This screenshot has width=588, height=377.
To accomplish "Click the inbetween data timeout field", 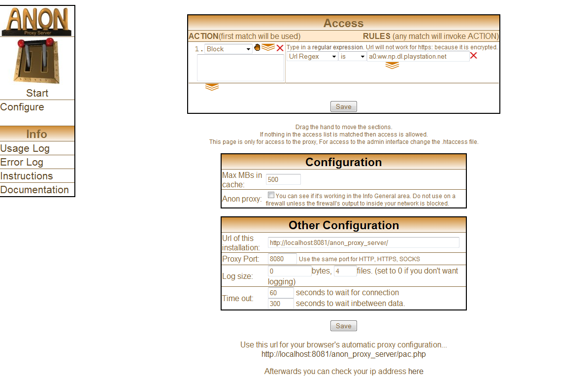I will point(281,304).
